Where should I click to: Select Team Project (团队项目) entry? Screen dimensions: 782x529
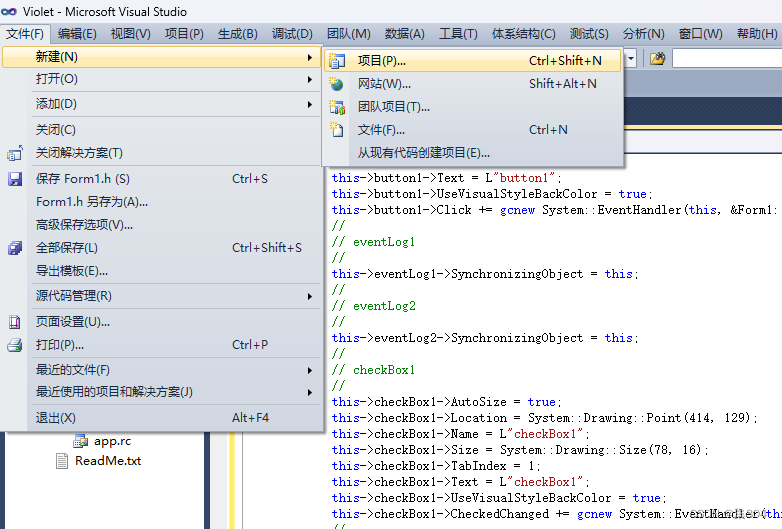[x=472, y=107]
